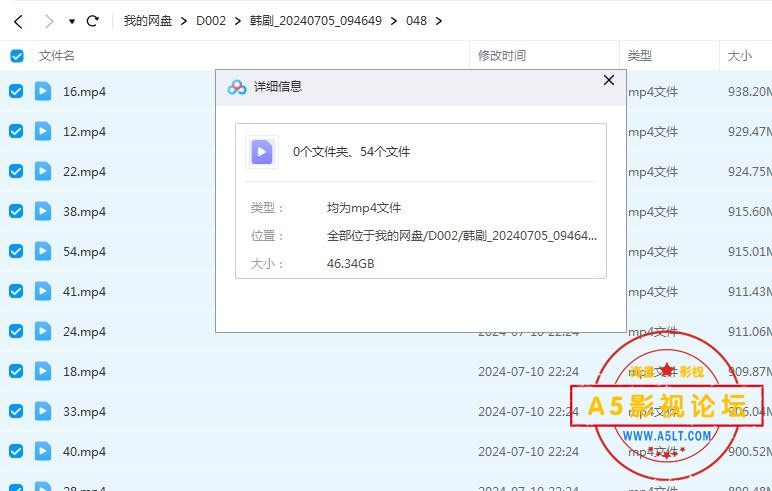Uncheck the 22.mp4 checkbox
Screen dimensions: 772x491
click(16, 171)
